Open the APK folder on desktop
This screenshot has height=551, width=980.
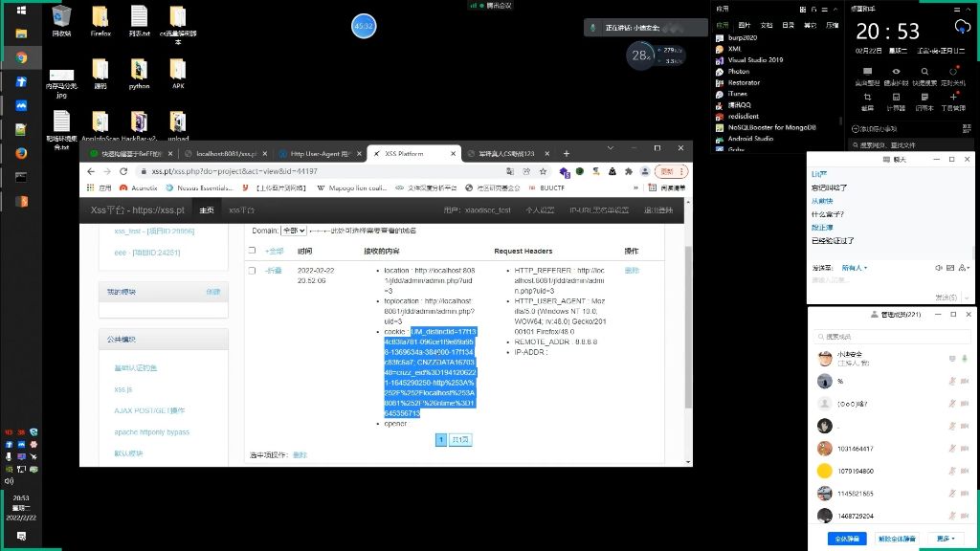178,74
